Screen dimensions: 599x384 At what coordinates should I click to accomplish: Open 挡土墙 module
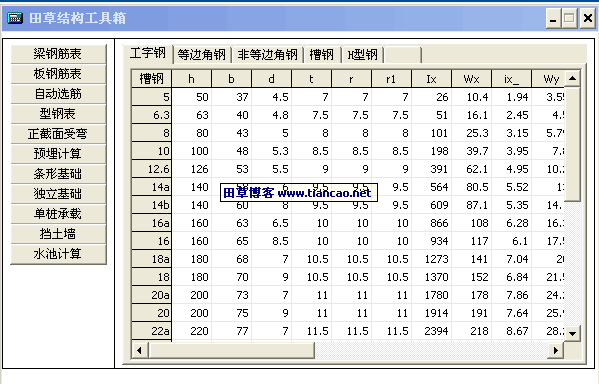click(x=58, y=233)
